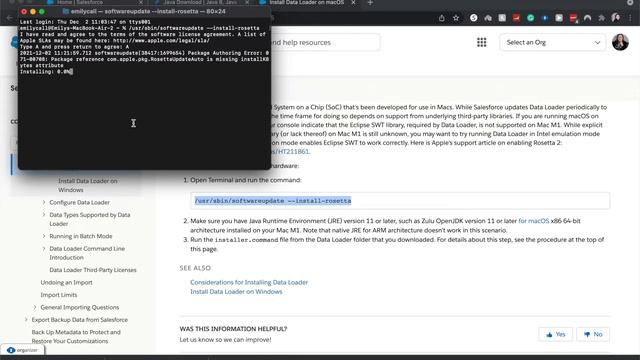This screenshot has width=640, height=360.
Task: Expand Configure Data Loader in sidebar
Action: (44, 202)
